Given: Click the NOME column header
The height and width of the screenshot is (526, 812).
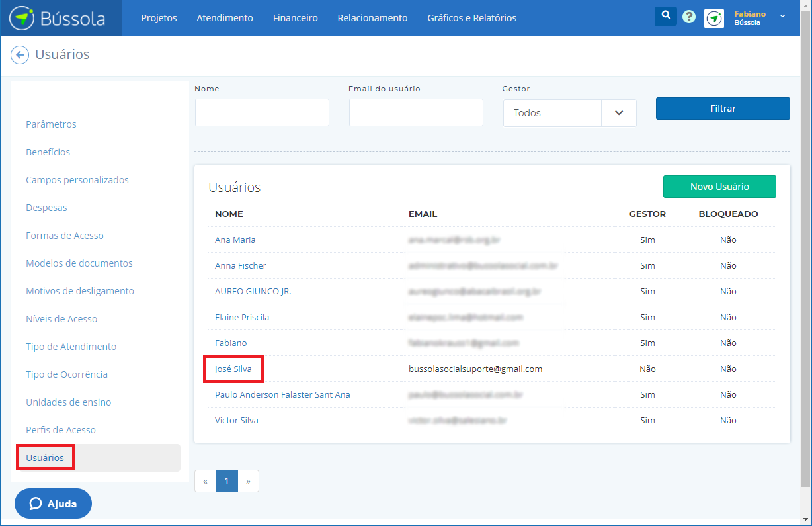Looking at the screenshot, I should [x=229, y=214].
